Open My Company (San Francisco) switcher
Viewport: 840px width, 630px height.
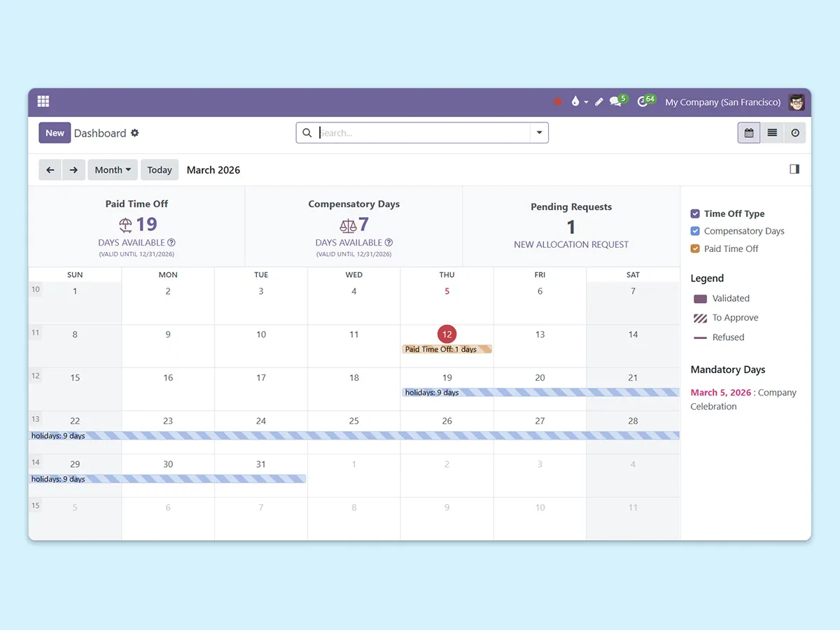click(722, 102)
